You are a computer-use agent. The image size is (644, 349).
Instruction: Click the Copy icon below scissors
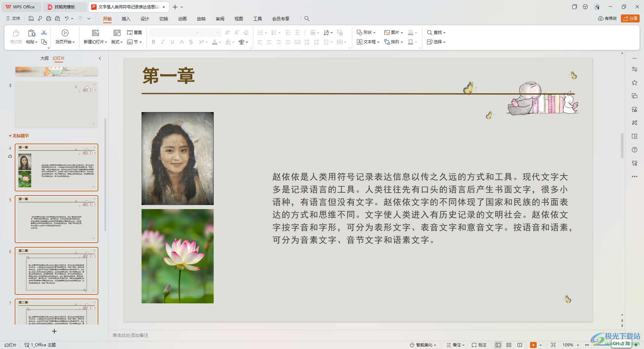pos(44,42)
